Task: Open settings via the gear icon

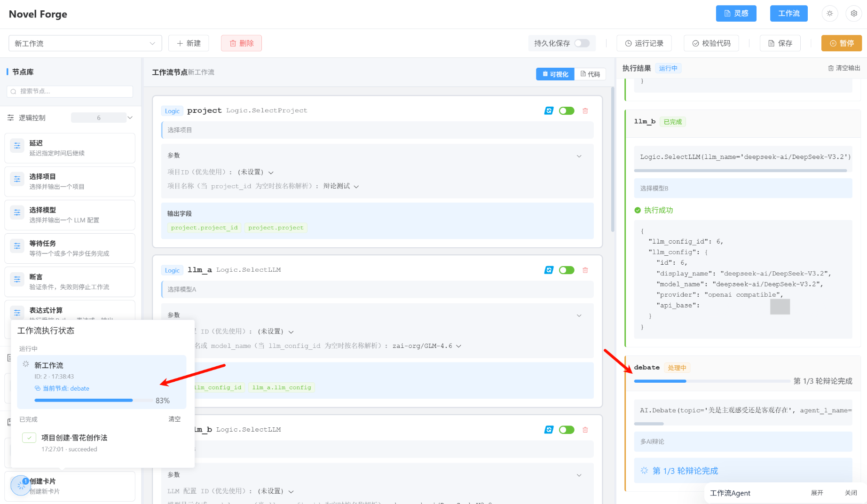Action: [x=854, y=14]
